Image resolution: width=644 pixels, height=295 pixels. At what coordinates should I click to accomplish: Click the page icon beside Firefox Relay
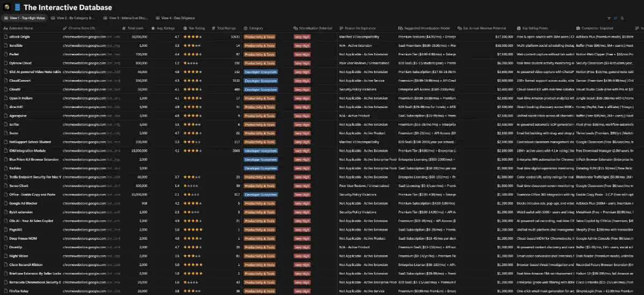coord(5,291)
